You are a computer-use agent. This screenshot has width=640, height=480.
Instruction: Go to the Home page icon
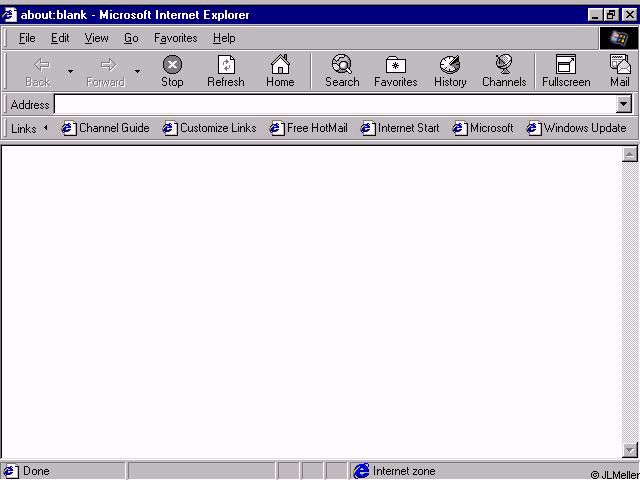tap(280, 71)
